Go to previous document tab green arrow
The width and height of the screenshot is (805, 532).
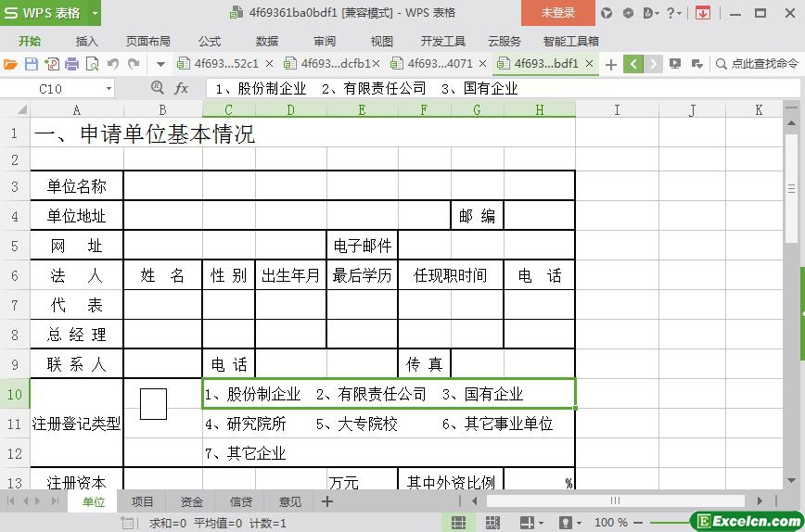pos(633,64)
